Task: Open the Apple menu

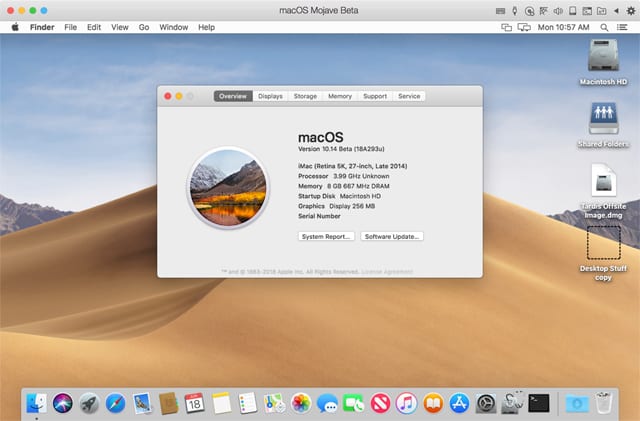Action: point(15,27)
